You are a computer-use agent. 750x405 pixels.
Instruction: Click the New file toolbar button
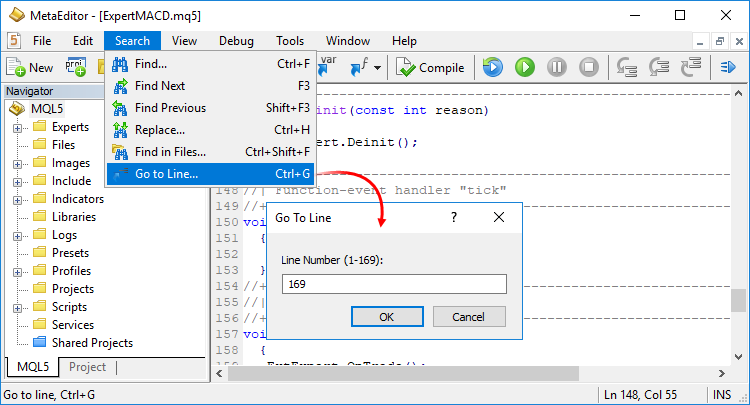pos(30,67)
